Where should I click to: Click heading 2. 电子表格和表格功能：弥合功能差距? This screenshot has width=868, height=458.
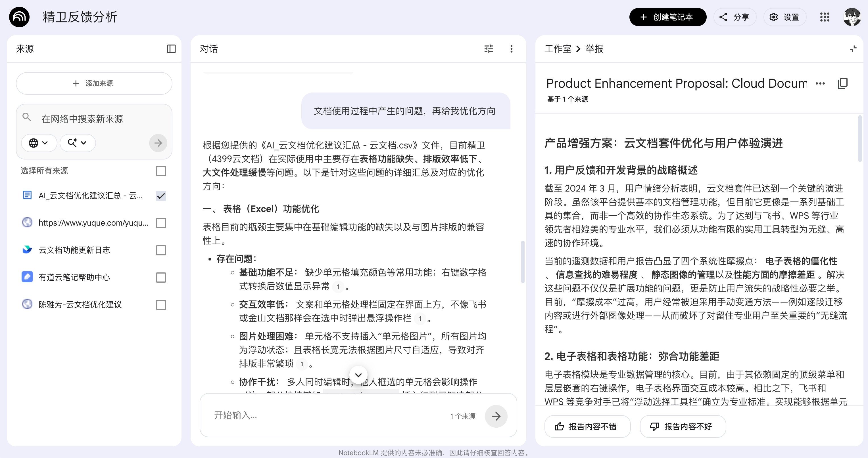pyautogui.click(x=632, y=356)
